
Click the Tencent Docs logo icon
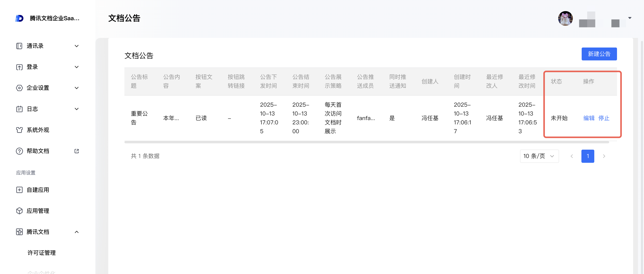tap(19, 18)
